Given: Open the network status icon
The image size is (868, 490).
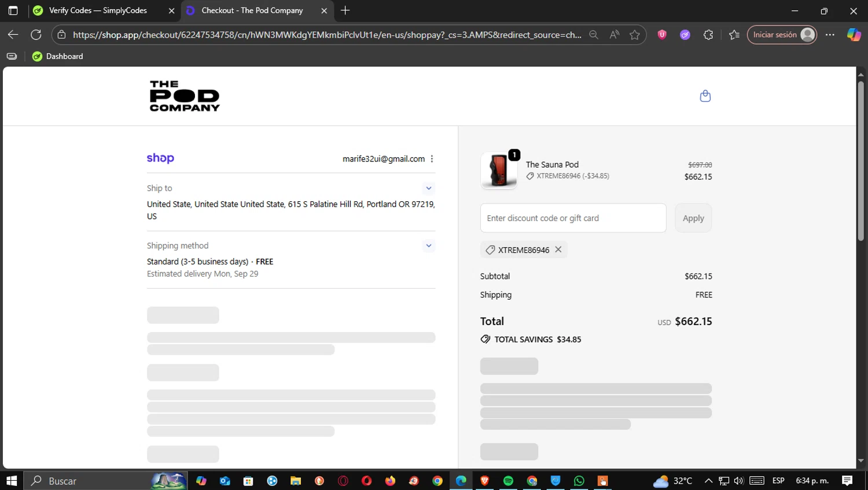Looking at the screenshot, I should pyautogui.click(x=724, y=481).
